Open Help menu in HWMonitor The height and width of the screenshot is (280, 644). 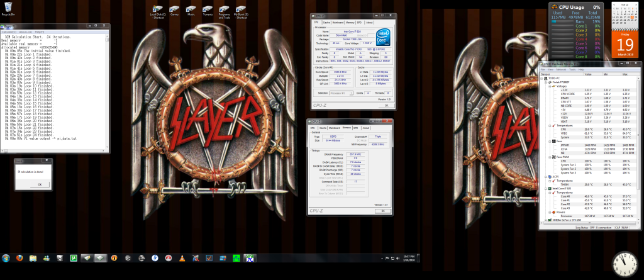click(x=581, y=69)
